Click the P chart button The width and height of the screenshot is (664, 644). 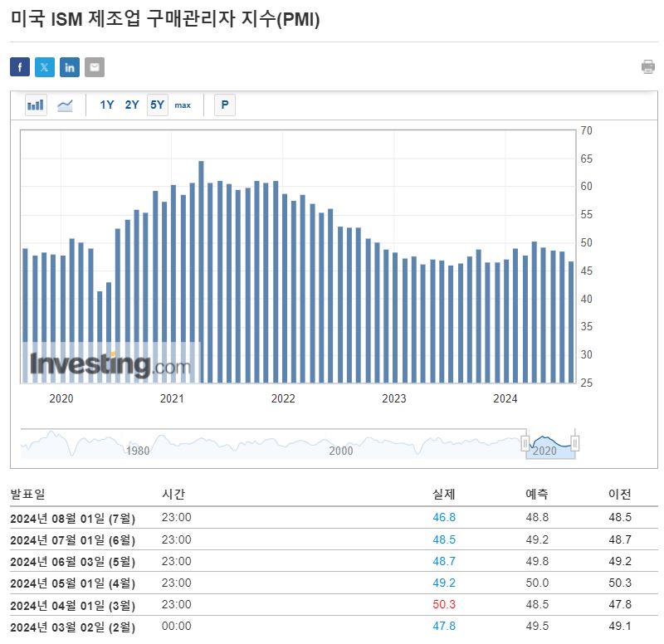(x=224, y=105)
